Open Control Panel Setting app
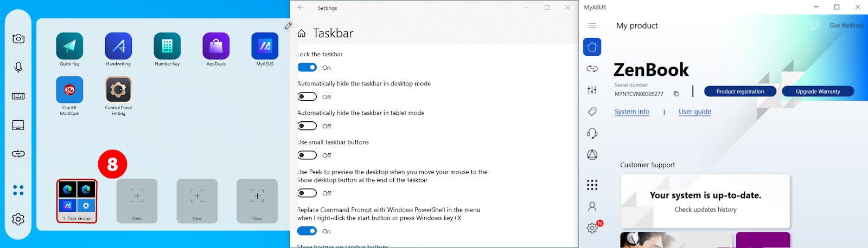 118,90
